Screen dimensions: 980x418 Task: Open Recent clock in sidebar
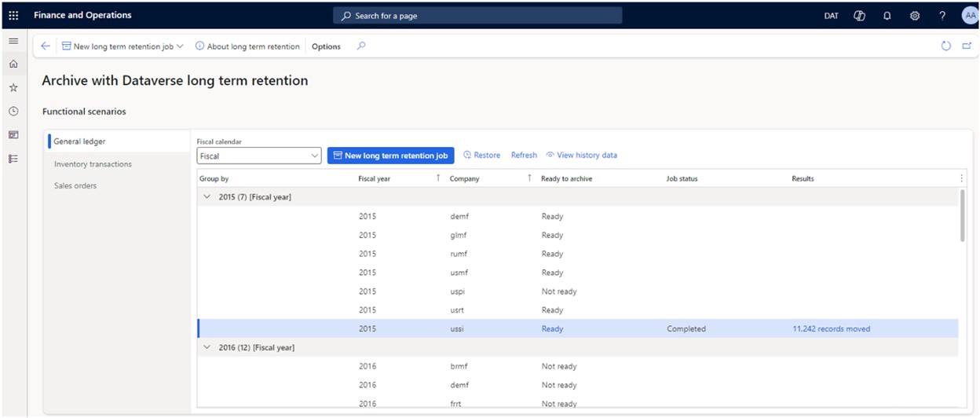click(x=13, y=112)
